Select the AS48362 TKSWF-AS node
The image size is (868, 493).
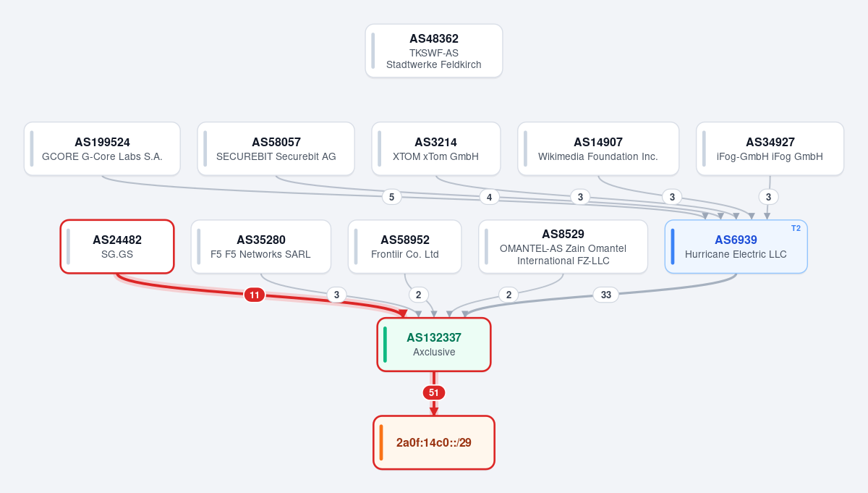pyautogui.click(x=434, y=51)
